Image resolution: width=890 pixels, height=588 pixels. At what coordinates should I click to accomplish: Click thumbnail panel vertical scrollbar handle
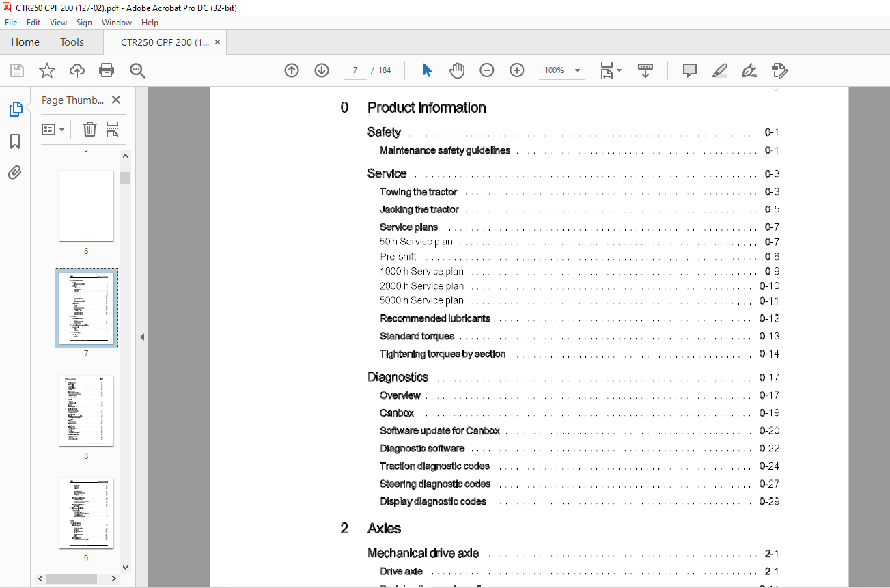tap(125, 178)
